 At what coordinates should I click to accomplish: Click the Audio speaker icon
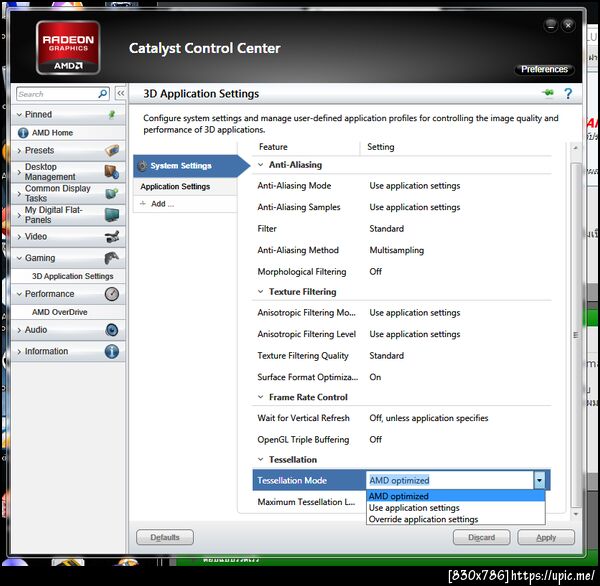point(112,330)
